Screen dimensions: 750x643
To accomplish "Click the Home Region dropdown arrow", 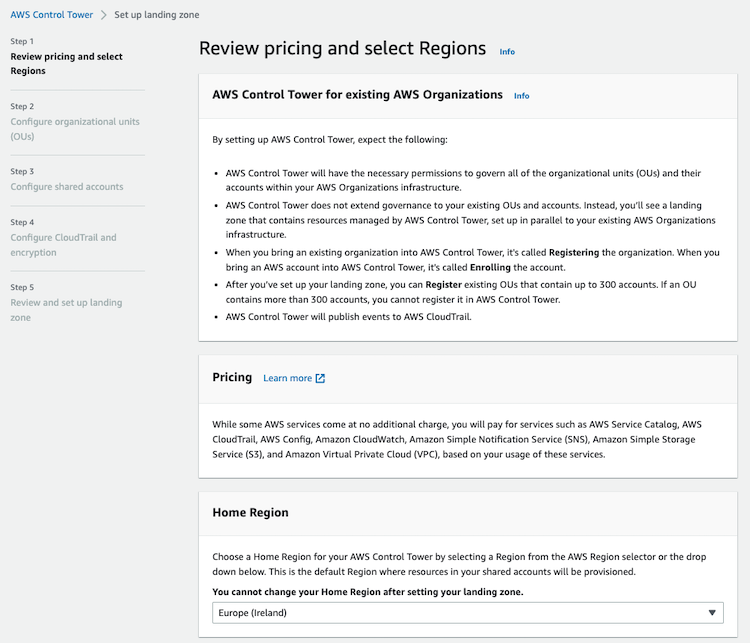I will coord(712,613).
